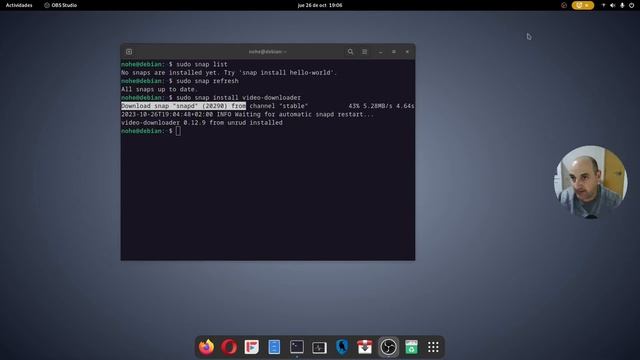Click the terminal prompt cursor line
This screenshot has height=360, width=640.
click(151, 131)
